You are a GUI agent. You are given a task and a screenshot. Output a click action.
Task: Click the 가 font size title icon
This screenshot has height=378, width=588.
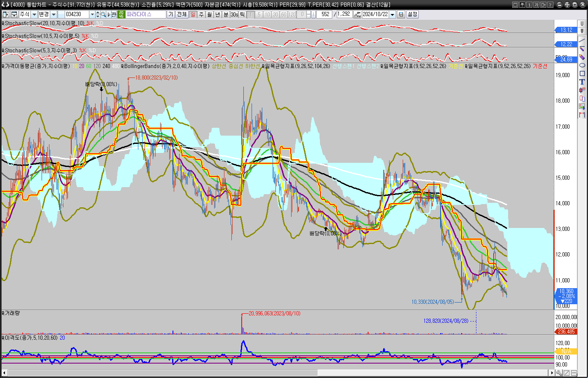point(536,5)
